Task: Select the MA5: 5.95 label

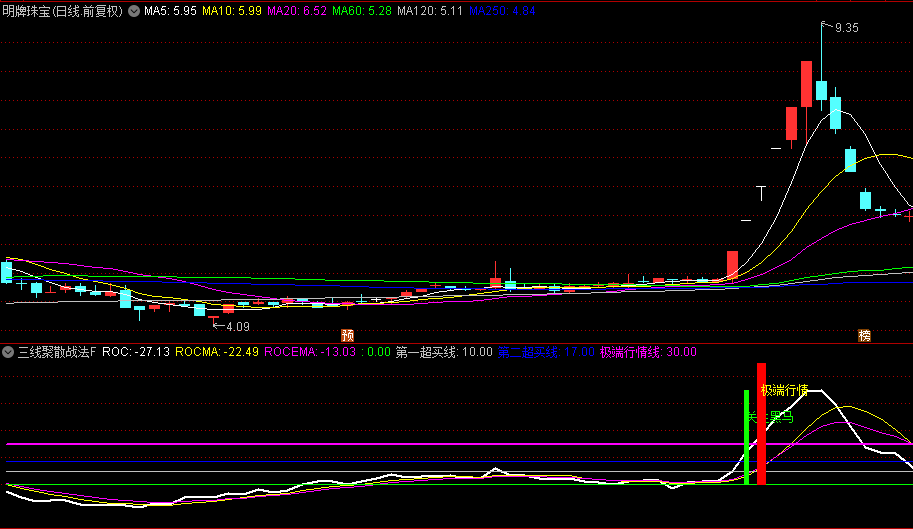Action: [170, 11]
